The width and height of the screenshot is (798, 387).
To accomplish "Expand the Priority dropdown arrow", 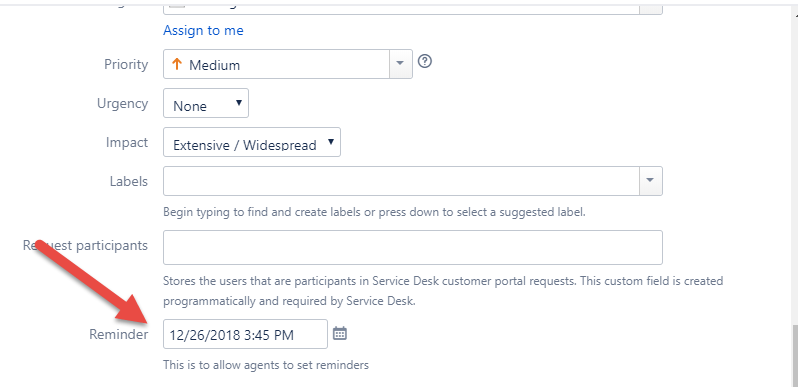I will point(401,64).
